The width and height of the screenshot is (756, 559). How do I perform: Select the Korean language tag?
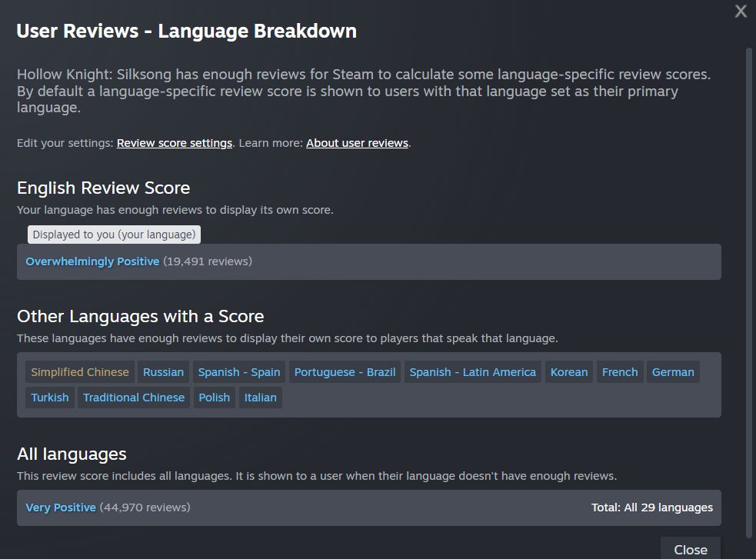[569, 372]
